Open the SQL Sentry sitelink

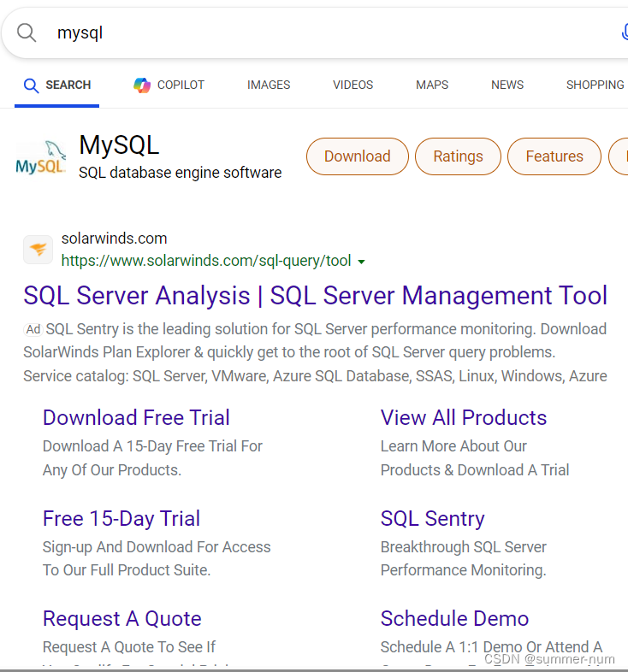pyautogui.click(x=432, y=519)
